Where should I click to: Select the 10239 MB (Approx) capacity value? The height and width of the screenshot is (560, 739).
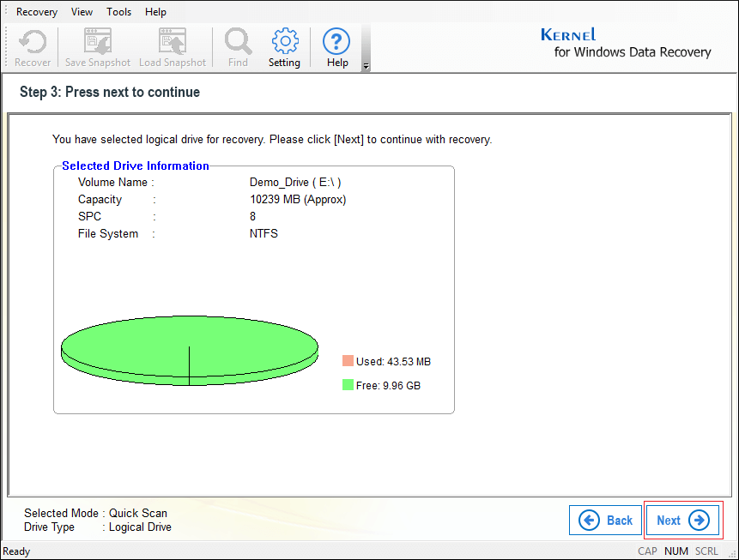pyautogui.click(x=298, y=199)
